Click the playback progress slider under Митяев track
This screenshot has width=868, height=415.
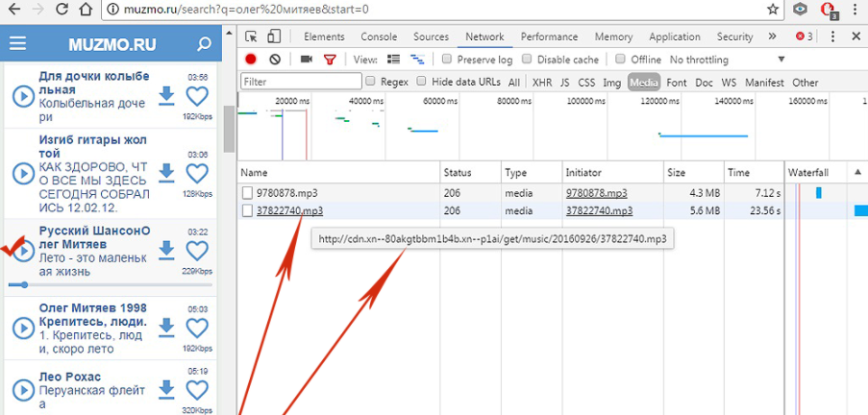111,285
